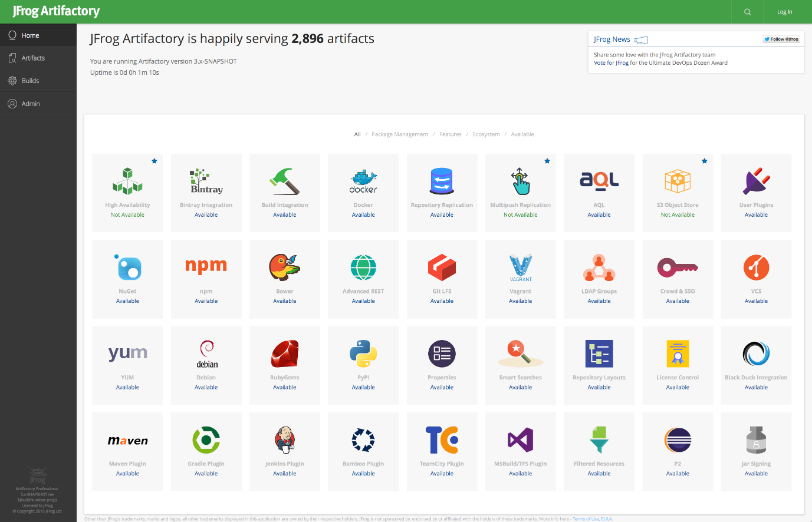The image size is (812, 522).
Task: Click the Crowd & SSO key icon
Action: pyautogui.click(x=678, y=267)
